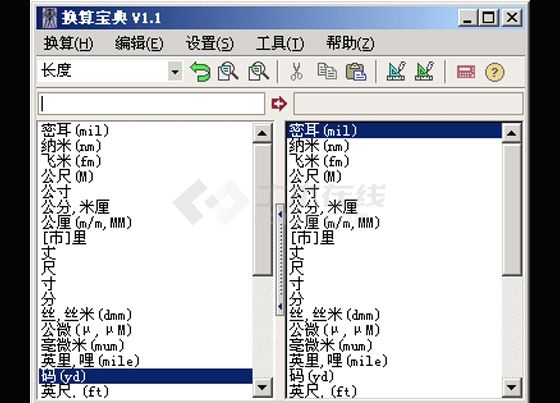Open the red calculator icon

466,72
